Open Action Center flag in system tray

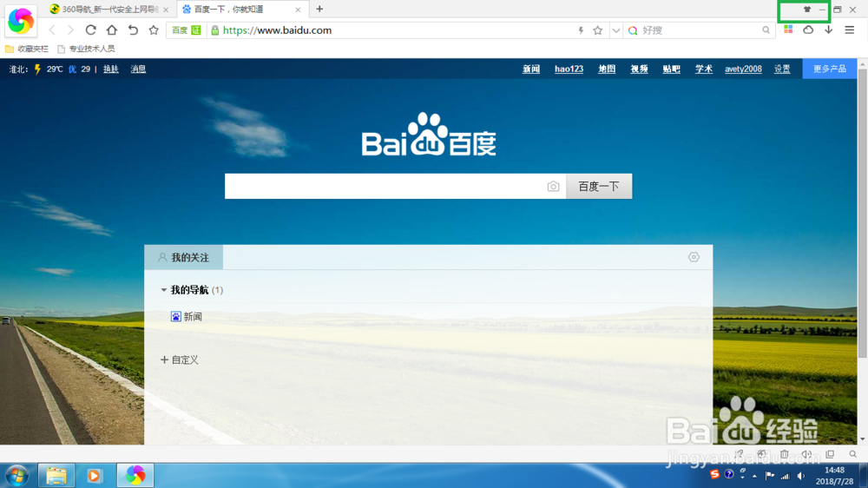[769, 476]
